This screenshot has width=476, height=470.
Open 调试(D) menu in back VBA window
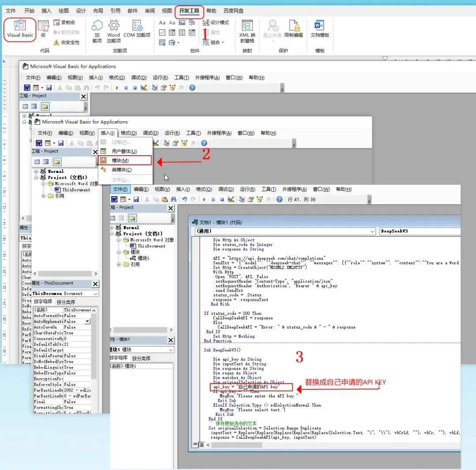click(x=139, y=78)
